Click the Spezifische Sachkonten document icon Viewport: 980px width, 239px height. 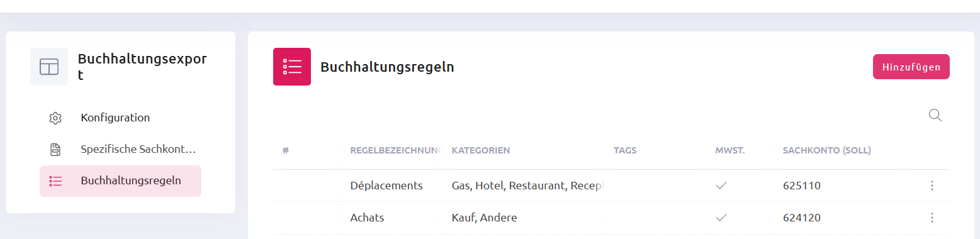click(55, 150)
